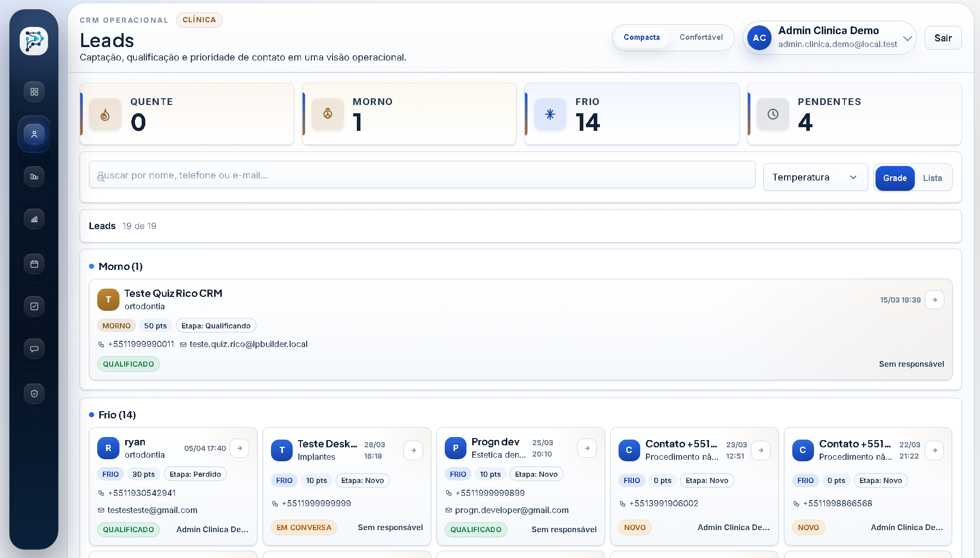Open the chat messages sidebar icon
980x558 pixels.
coord(34,349)
